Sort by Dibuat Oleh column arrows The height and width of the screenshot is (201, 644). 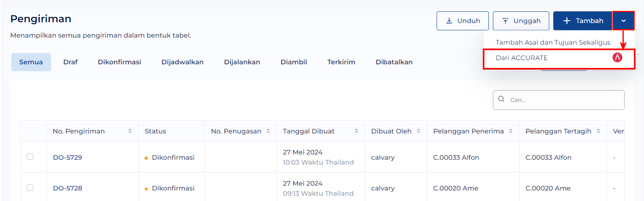(x=418, y=131)
